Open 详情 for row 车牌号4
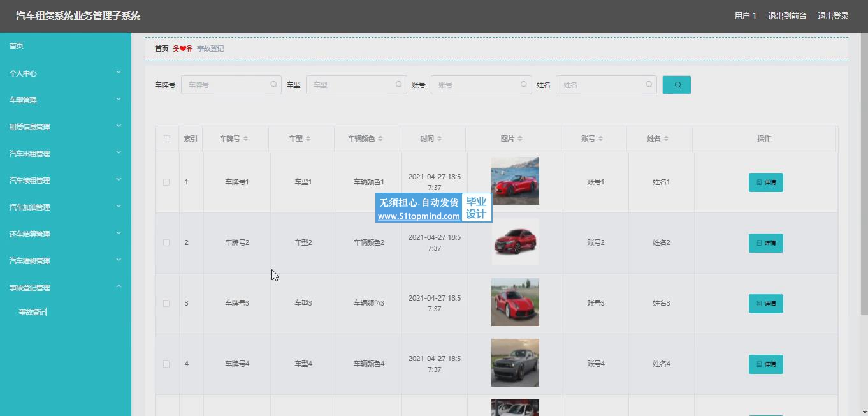This screenshot has height=416, width=868. [x=765, y=364]
